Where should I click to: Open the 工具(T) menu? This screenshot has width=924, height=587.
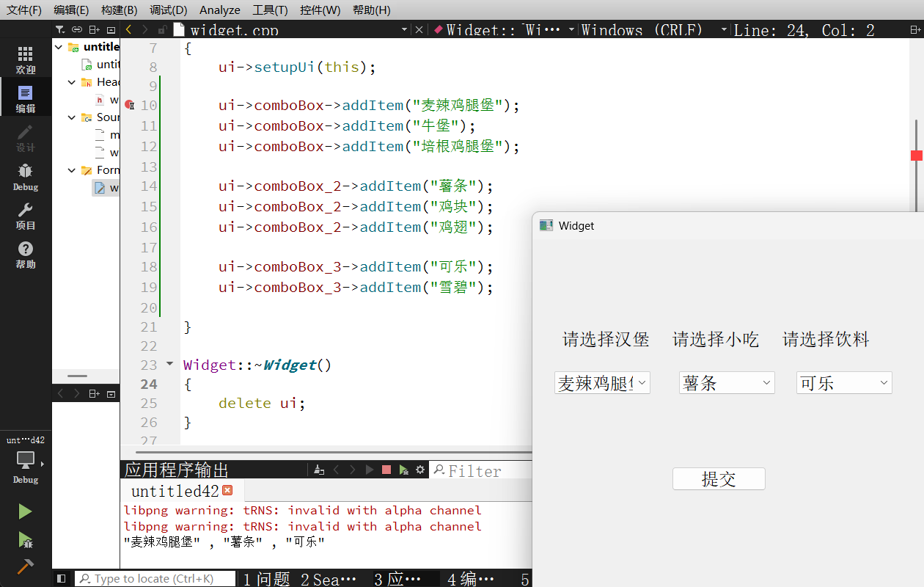pos(270,10)
